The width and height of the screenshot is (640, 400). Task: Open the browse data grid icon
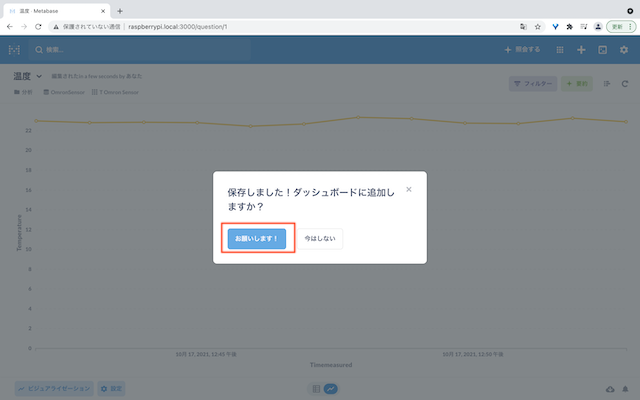pyautogui.click(x=560, y=50)
